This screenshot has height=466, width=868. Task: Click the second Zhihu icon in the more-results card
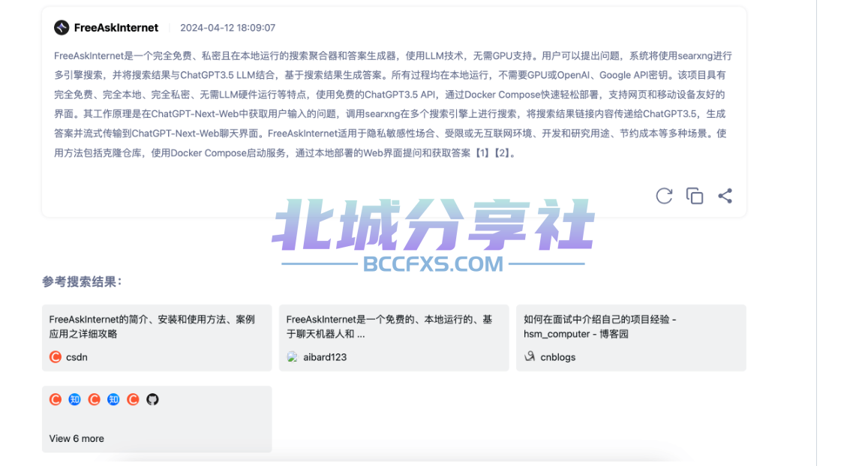113,399
